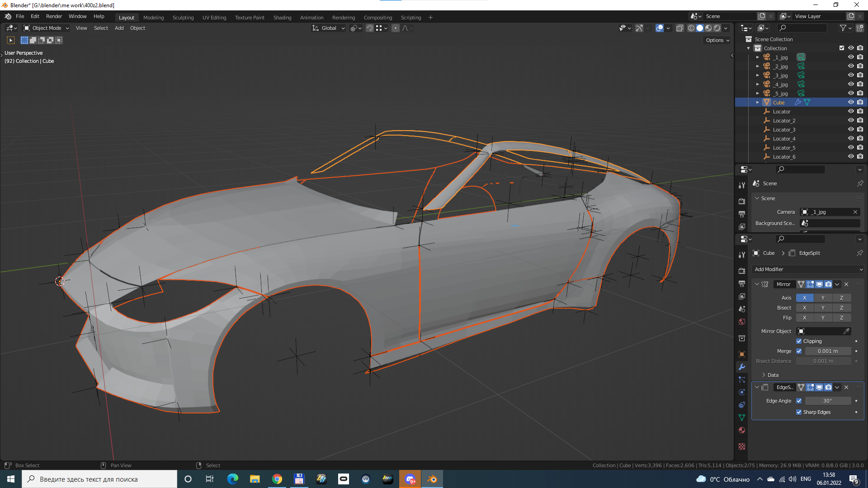868x488 pixels.
Task: Open the Render menu
Action: coord(54,16)
